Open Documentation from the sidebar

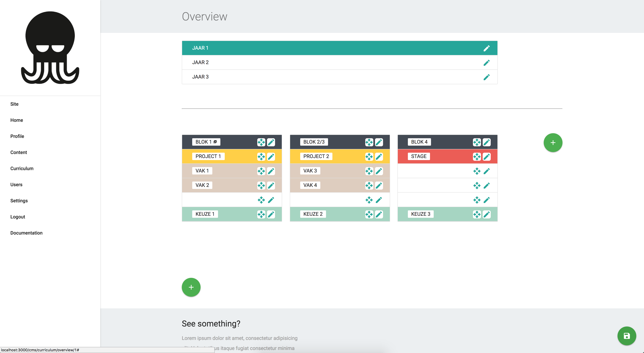[26, 233]
